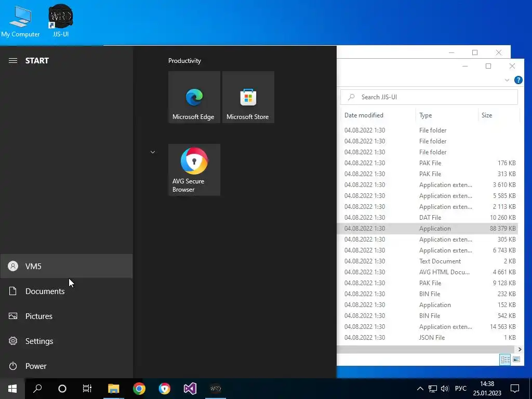This screenshot has width=532, height=399.
Task: Select the PAK File row 176 KB
Action: [428, 163]
